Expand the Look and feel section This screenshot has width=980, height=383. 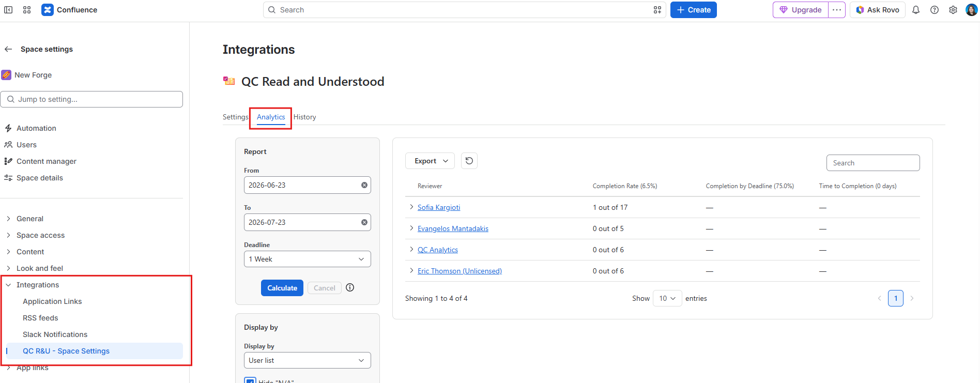(8, 268)
